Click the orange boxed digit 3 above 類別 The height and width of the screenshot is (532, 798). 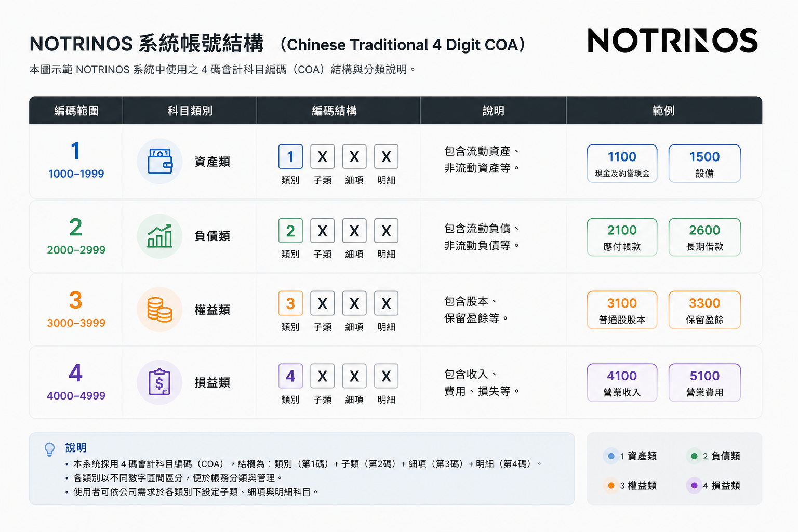click(290, 303)
